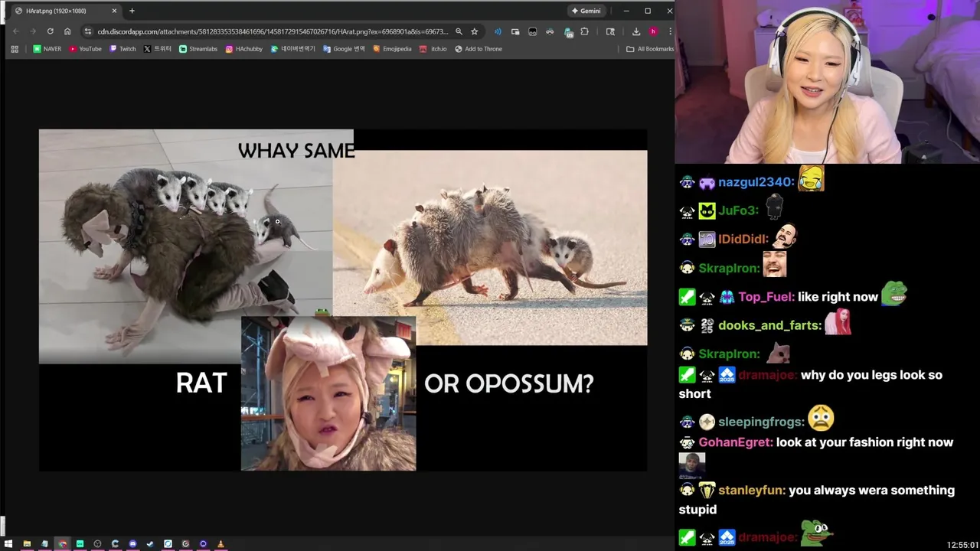Viewport: 980px width, 551px height.
Task: Open the itch.io bookmark
Action: (x=433, y=49)
